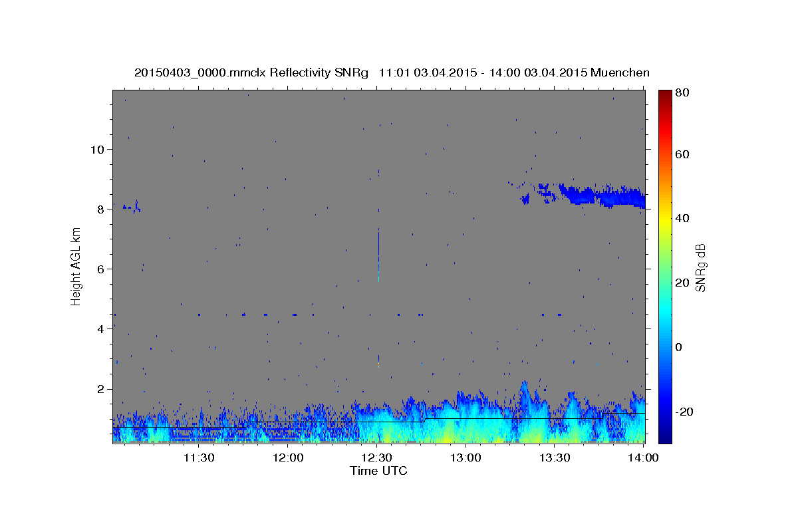Click the height axis label 2
The image size is (798, 532).
point(101,388)
